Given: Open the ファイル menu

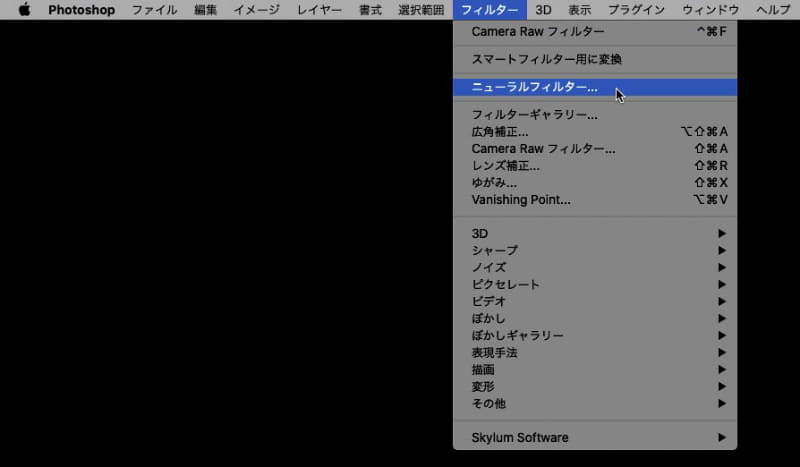Looking at the screenshot, I should click(x=155, y=10).
